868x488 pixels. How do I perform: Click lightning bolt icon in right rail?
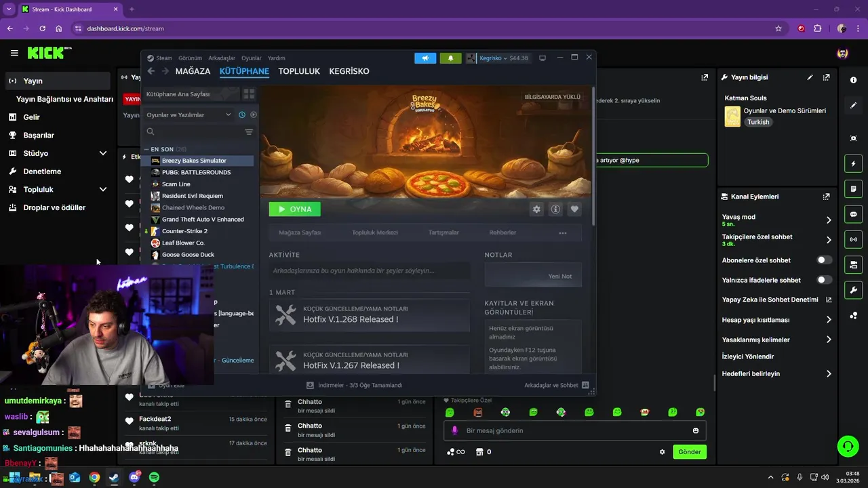[x=853, y=164]
